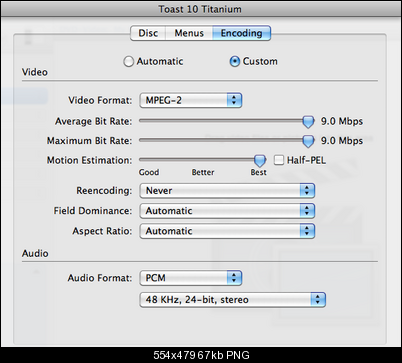Open the 48 KHz, 24-bit, stereo dropdown
Viewport: 402px width, 363px height.
[x=232, y=300]
